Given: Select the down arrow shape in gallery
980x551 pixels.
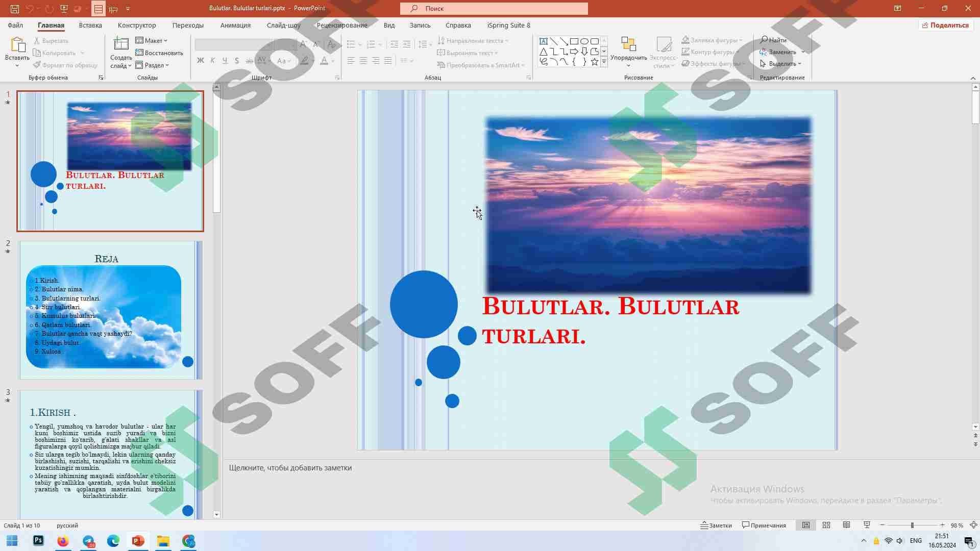Looking at the screenshot, I should pos(584,52).
